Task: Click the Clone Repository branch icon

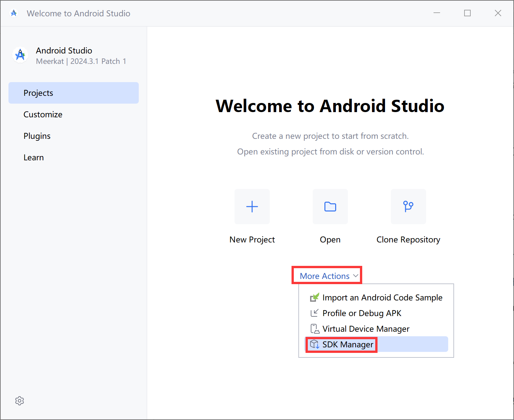Action: click(x=408, y=207)
